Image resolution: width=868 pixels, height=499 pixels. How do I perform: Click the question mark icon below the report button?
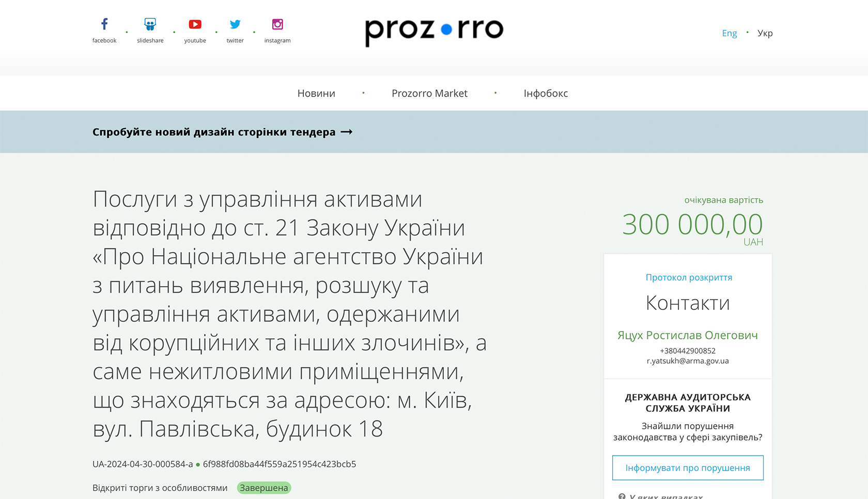(622, 496)
